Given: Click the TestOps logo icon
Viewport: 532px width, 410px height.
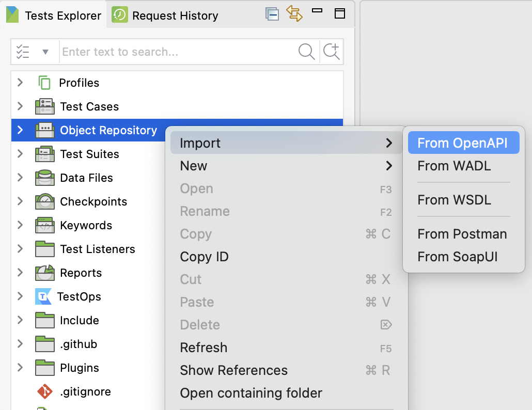Looking at the screenshot, I should pos(43,296).
